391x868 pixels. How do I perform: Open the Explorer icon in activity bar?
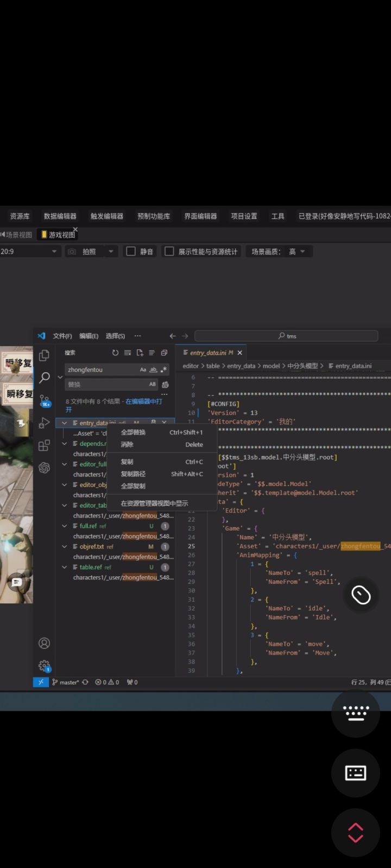click(x=45, y=355)
